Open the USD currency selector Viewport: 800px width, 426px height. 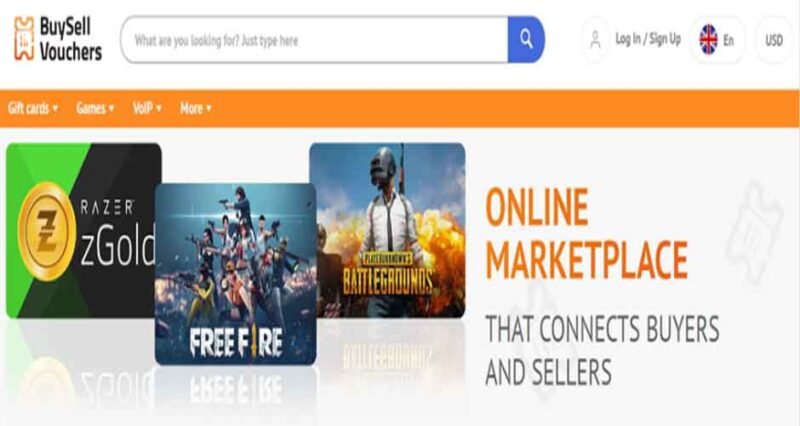773,40
